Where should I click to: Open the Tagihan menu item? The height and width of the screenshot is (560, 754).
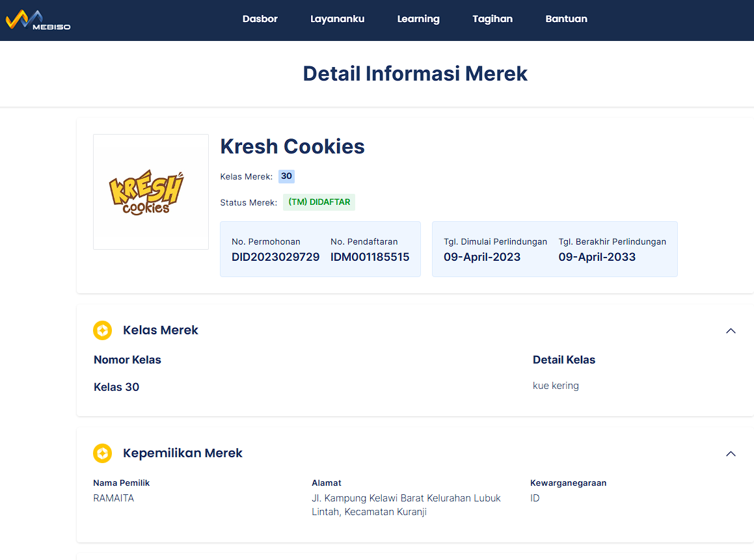(492, 20)
